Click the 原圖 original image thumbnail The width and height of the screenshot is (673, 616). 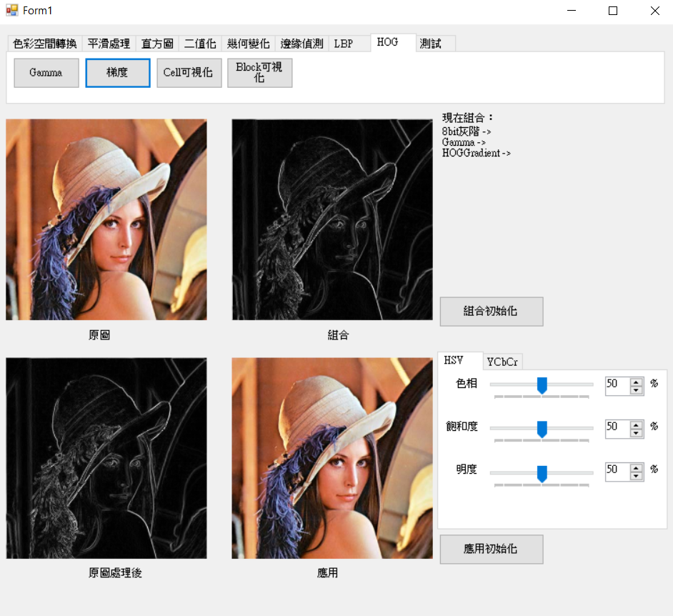click(106, 219)
